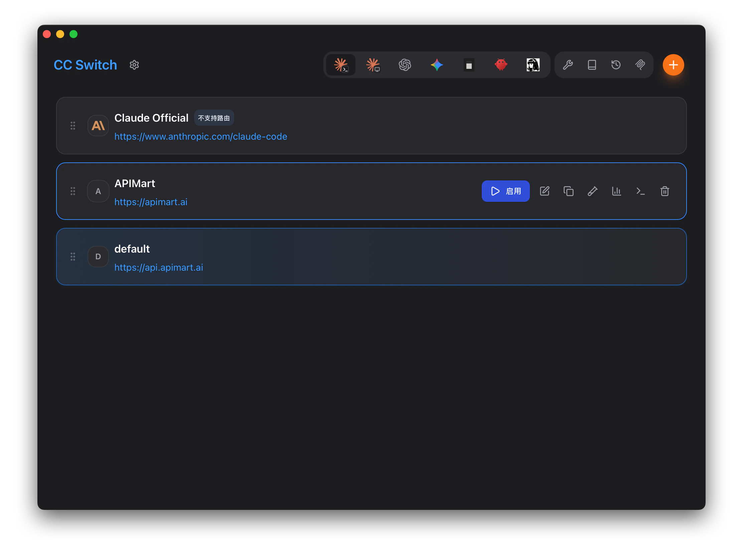
Task: Open the book icon in toolbar
Action: (592, 65)
